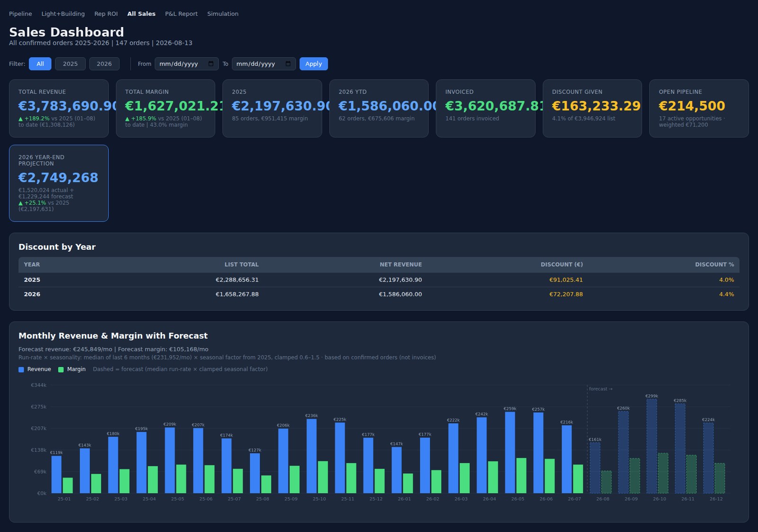Click the 26-09 axis label
The height and width of the screenshot is (532, 758).
tap(631, 499)
